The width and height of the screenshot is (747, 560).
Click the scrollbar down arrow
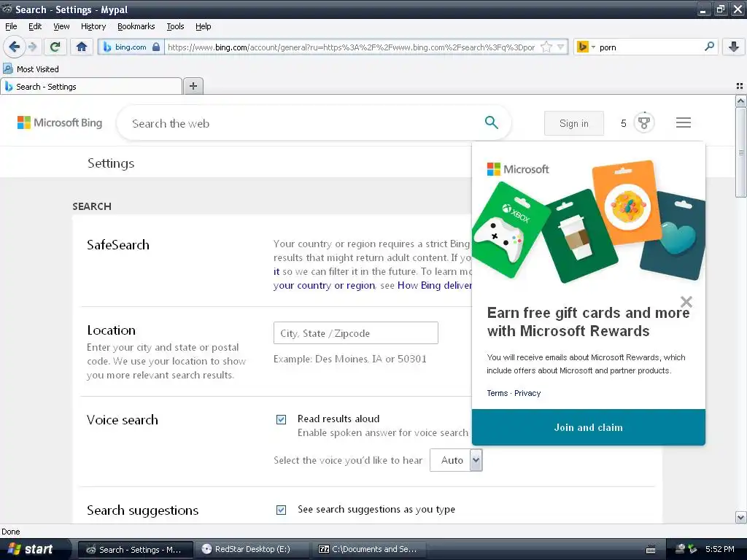(740, 518)
